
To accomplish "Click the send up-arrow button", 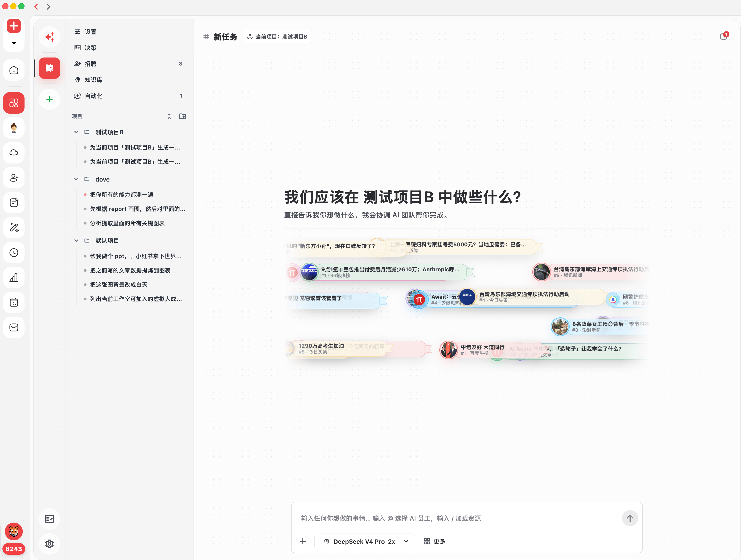I will [630, 518].
